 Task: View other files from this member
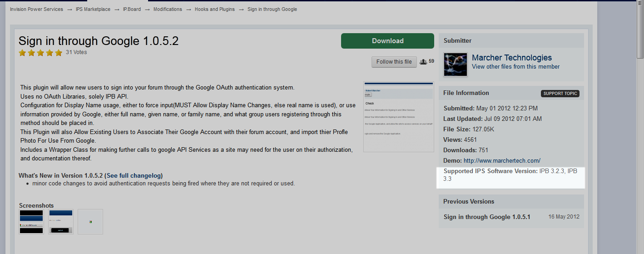[515, 67]
